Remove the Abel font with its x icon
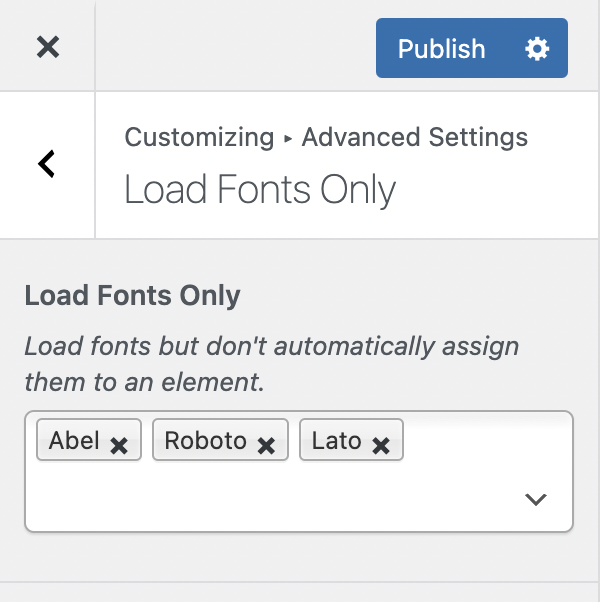600x602 pixels. [119, 445]
